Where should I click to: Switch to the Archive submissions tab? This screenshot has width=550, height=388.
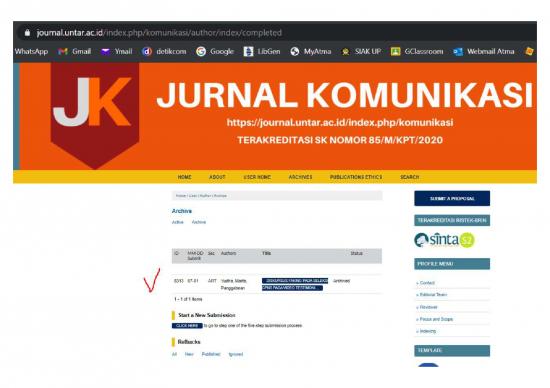coord(199,222)
